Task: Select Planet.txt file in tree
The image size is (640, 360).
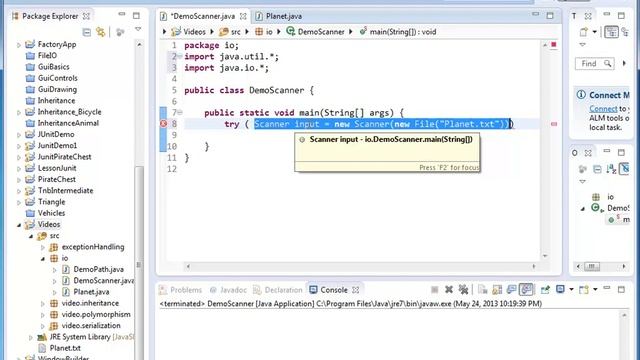Action: tap(60, 348)
